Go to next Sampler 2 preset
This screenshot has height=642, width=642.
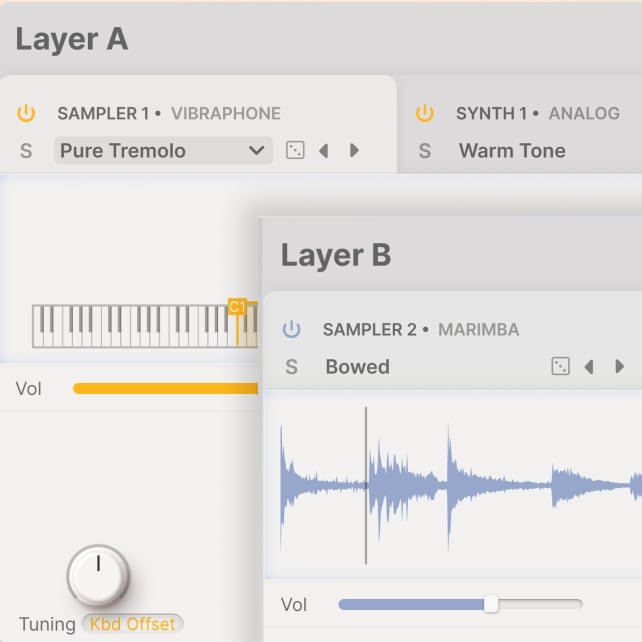(x=619, y=367)
